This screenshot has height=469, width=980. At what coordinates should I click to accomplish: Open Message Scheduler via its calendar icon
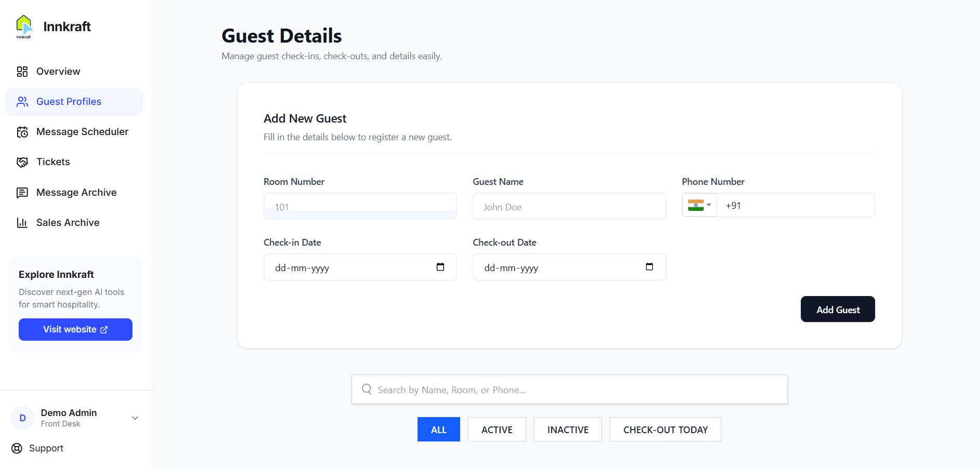[22, 131]
